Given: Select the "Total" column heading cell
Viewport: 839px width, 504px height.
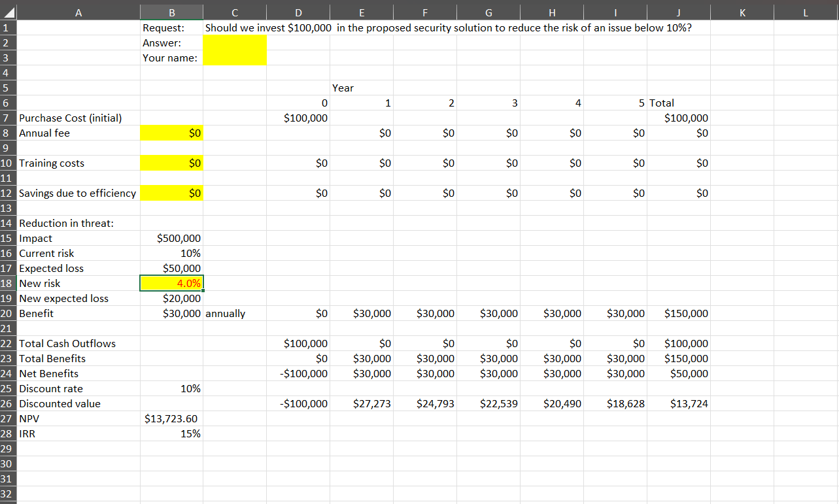Looking at the screenshot, I should click(679, 103).
